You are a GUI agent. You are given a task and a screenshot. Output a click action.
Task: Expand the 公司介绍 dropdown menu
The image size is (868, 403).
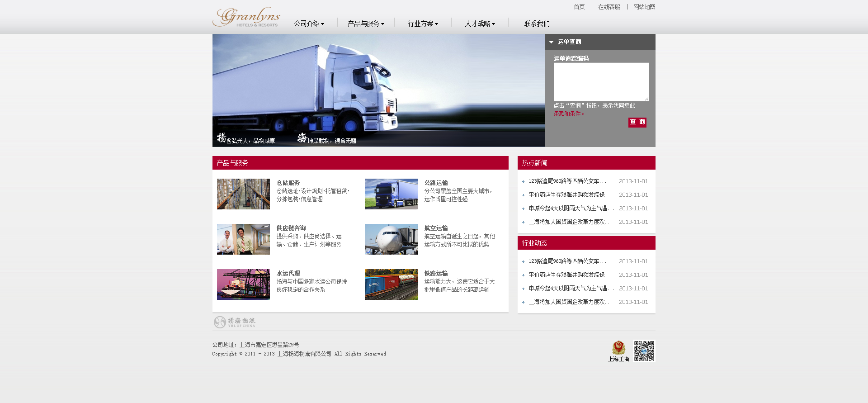309,24
